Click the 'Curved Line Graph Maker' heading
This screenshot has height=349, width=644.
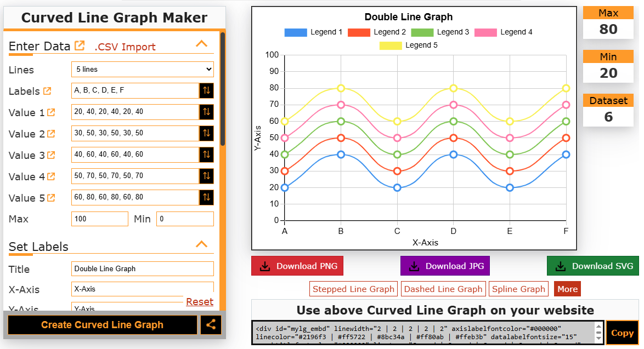[x=114, y=18]
